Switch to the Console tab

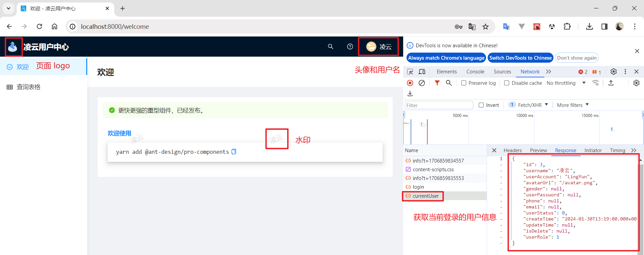coord(475,72)
